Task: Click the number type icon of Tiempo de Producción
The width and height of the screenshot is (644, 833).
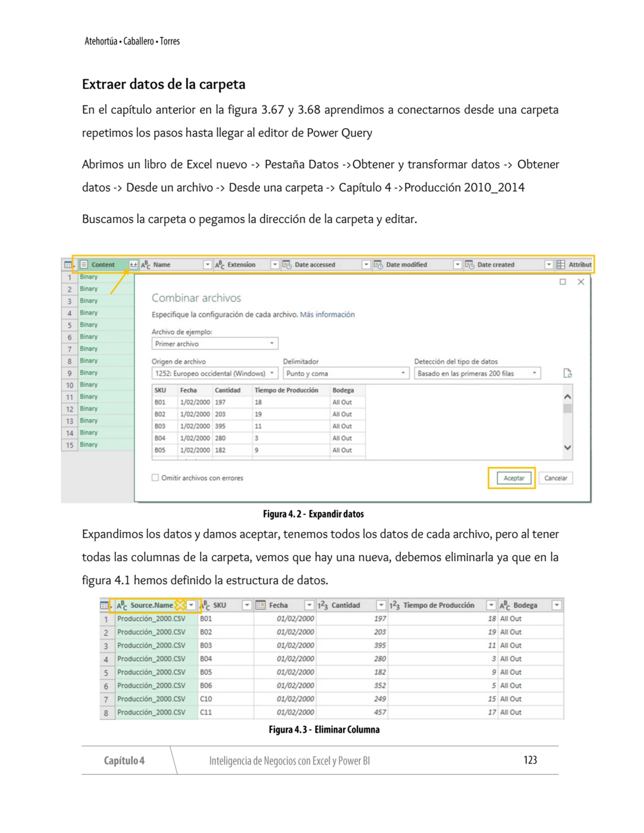Action: [395, 605]
